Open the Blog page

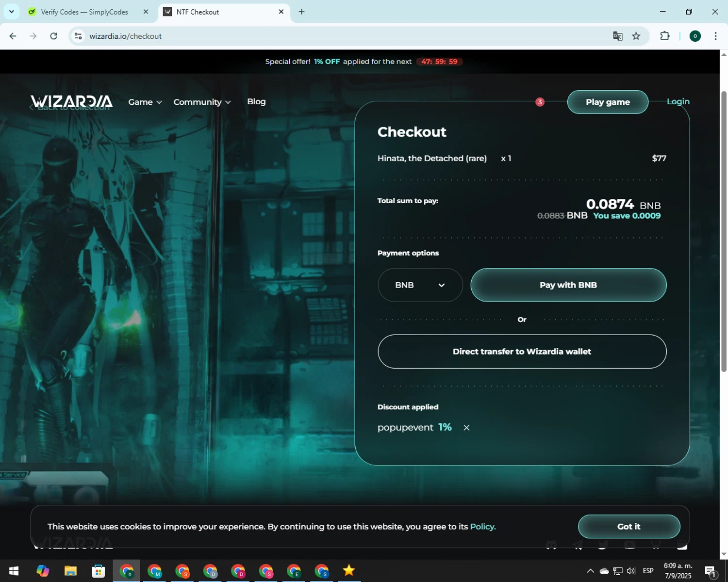pos(256,101)
